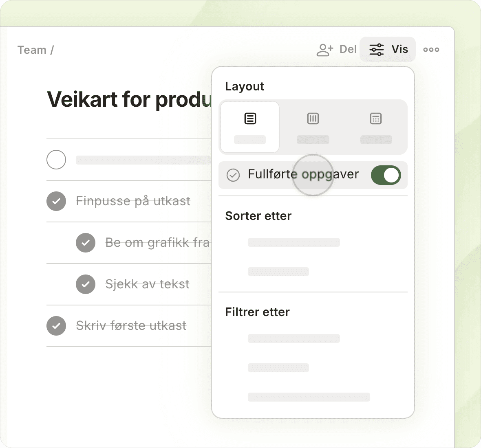Check the empty unfinished task circle

[x=56, y=160]
